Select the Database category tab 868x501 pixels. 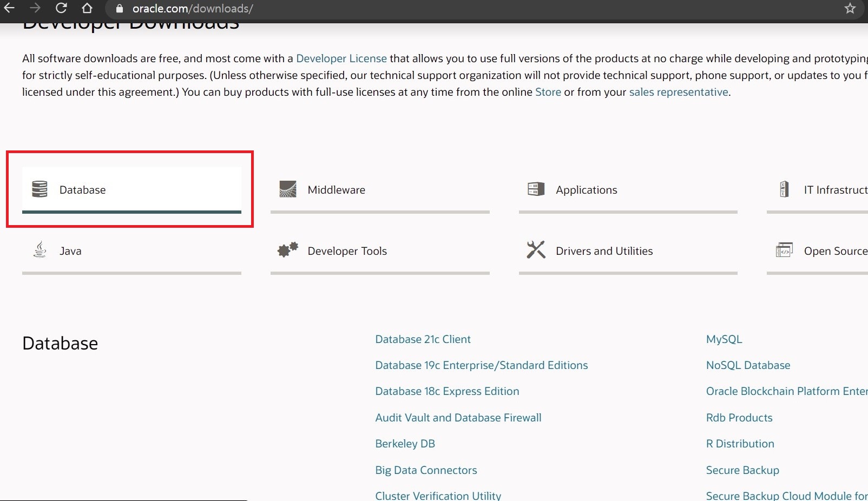coord(131,190)
